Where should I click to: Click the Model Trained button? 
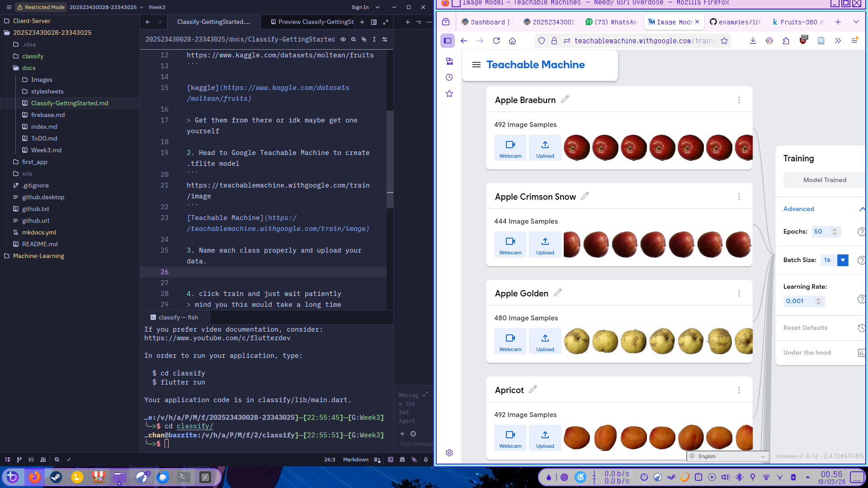[824, 180]
